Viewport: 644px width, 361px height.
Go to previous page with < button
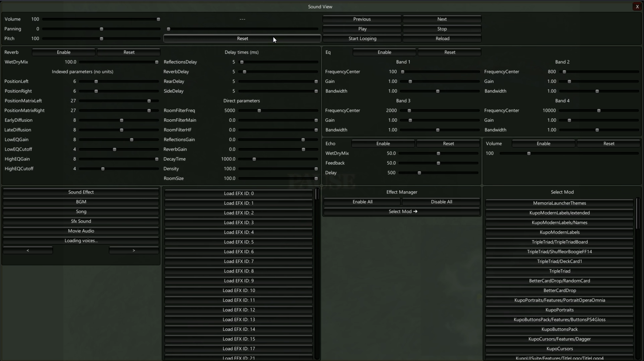click(x=28, y=251)
